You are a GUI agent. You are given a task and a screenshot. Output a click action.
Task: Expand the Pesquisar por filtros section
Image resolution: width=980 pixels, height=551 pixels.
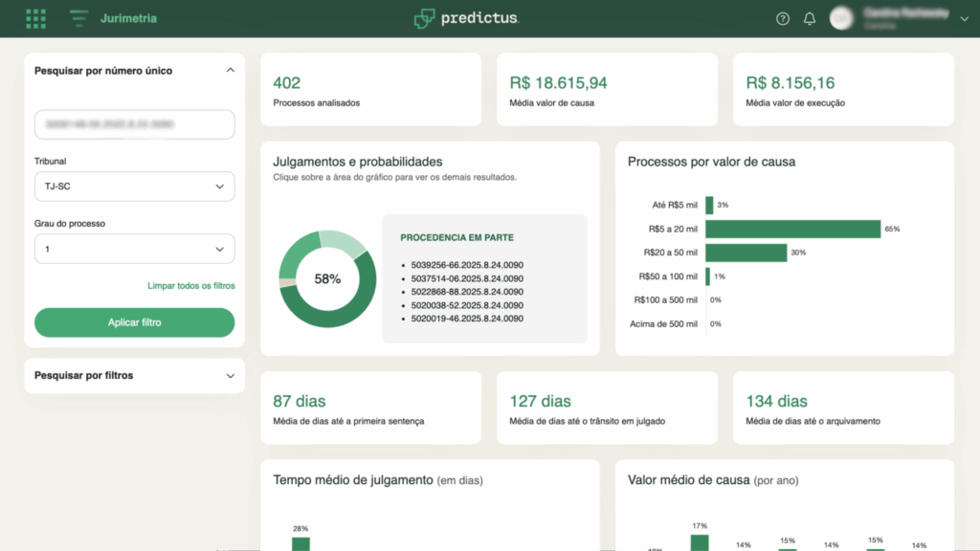click(x=134, y=375)
